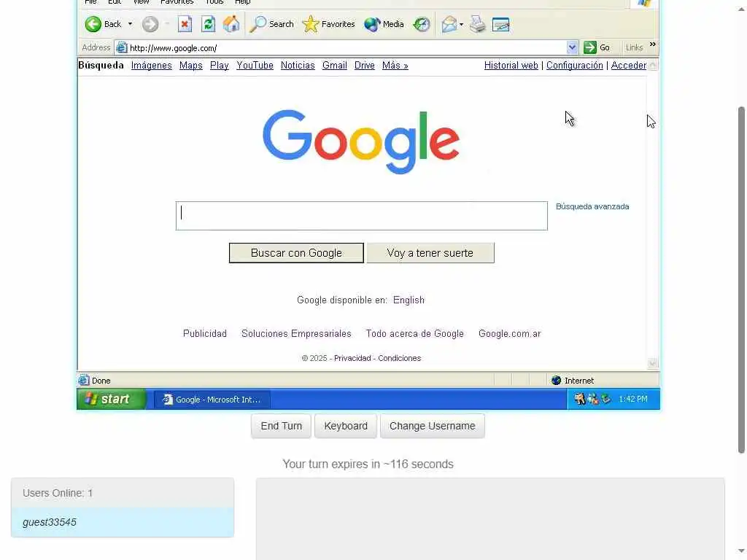
Task: Open the Favorites menu
Action: (x=177, y=2)
